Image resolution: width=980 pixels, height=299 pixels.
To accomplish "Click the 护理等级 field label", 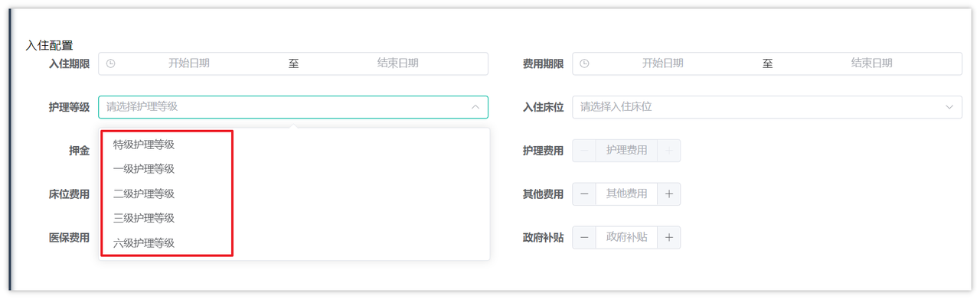I will (69, 107).
